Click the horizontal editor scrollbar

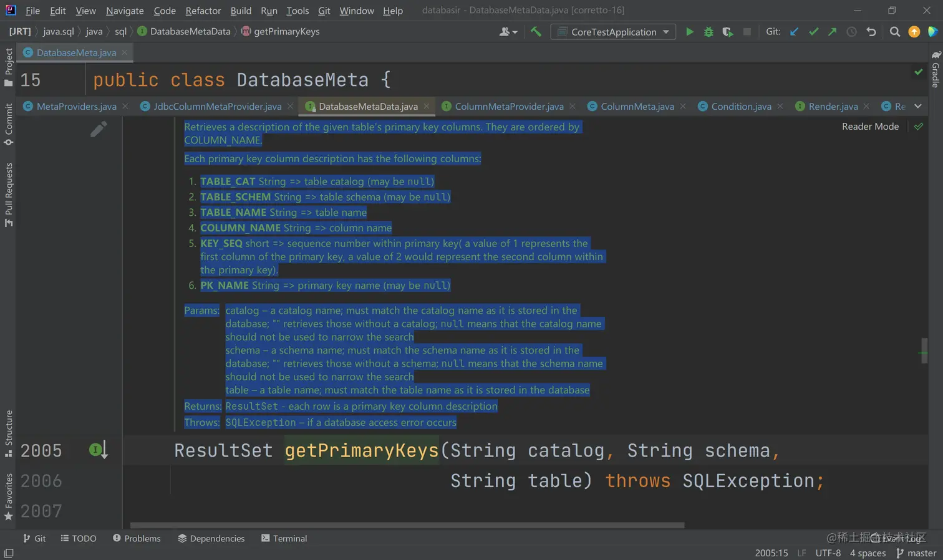[x=407, y=525]
